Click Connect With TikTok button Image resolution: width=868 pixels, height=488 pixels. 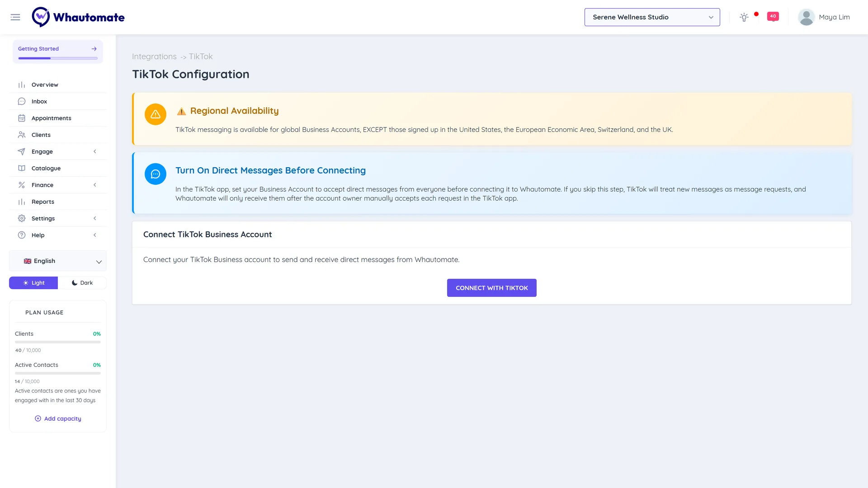[x=491, y=288]
